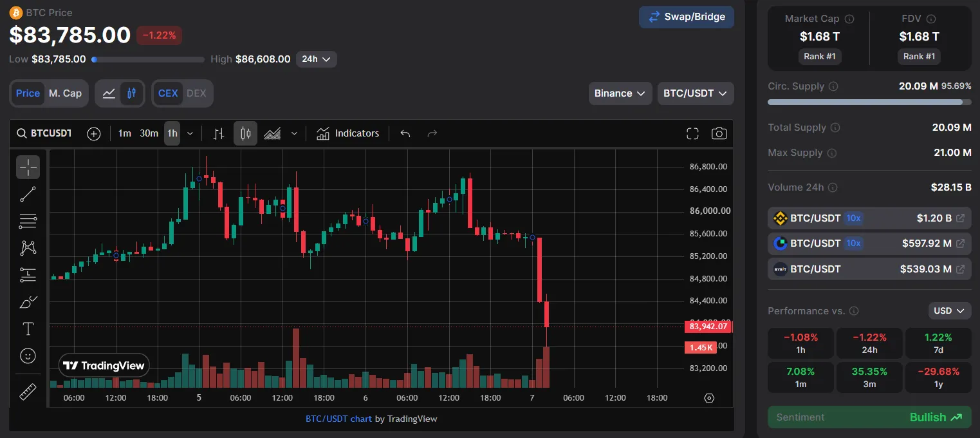
Task: Click info icon beside Max Supply
Action: [x=831, y=153]
